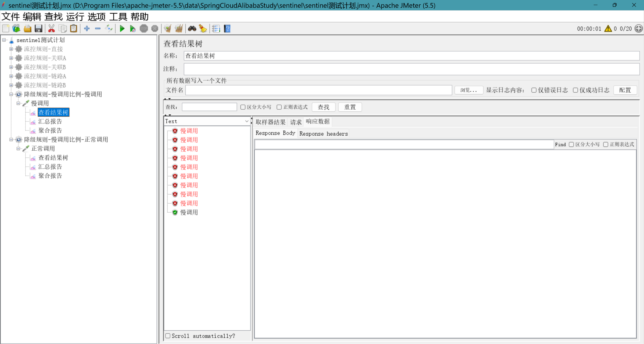Viewport: 644px width, 344px height.
Task: Open the 运行 menu
Action: pyautogui.click(x=75, y=17)
